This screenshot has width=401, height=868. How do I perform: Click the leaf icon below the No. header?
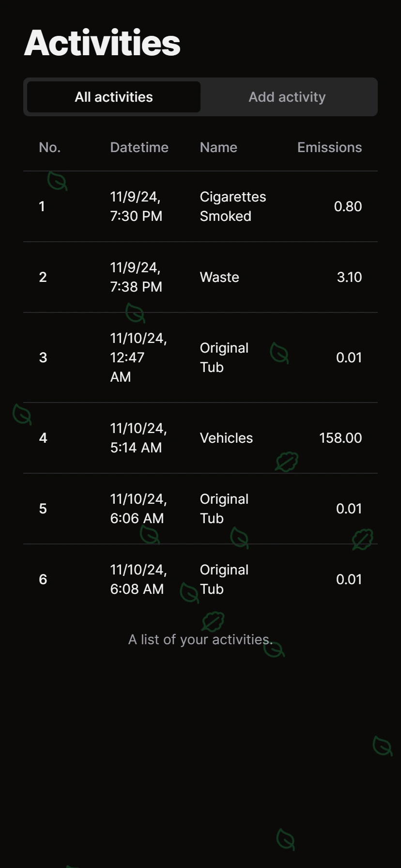(57, 181)
